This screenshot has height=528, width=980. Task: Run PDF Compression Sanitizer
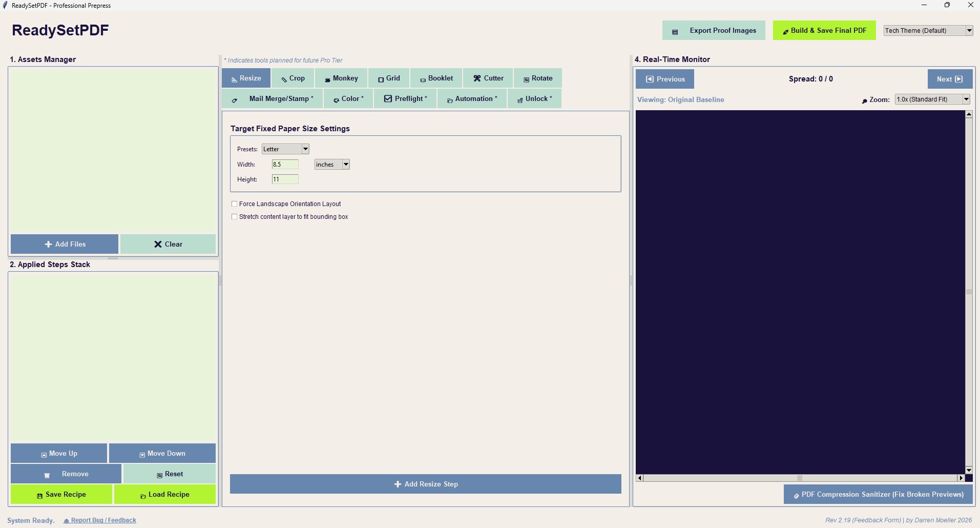click(878, 495)
